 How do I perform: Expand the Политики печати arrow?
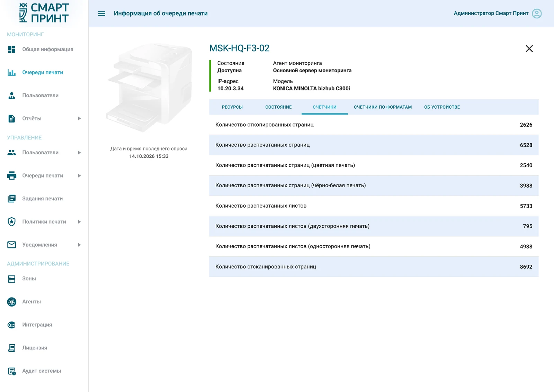point(79,222)
